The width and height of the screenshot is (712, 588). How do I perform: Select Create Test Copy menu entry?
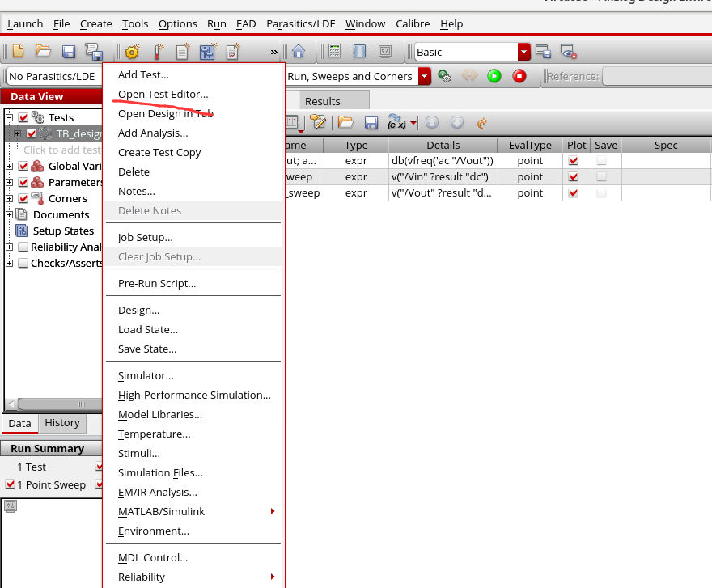[159, 153]
